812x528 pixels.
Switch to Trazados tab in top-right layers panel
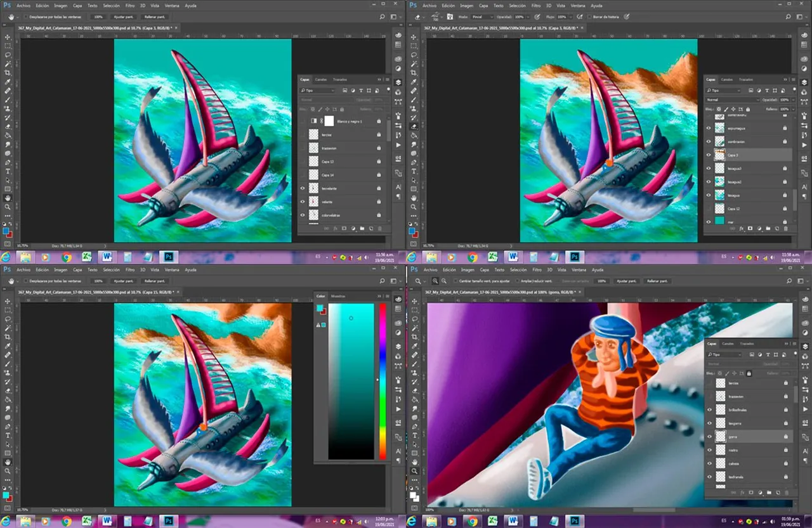746,79
